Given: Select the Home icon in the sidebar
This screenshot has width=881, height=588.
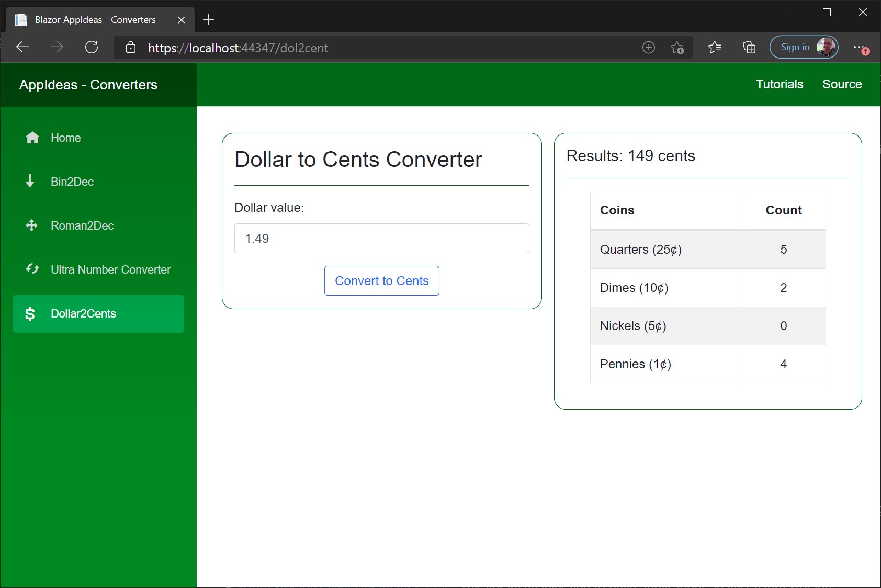Looking at the screenshot, I should pos(32,138).
